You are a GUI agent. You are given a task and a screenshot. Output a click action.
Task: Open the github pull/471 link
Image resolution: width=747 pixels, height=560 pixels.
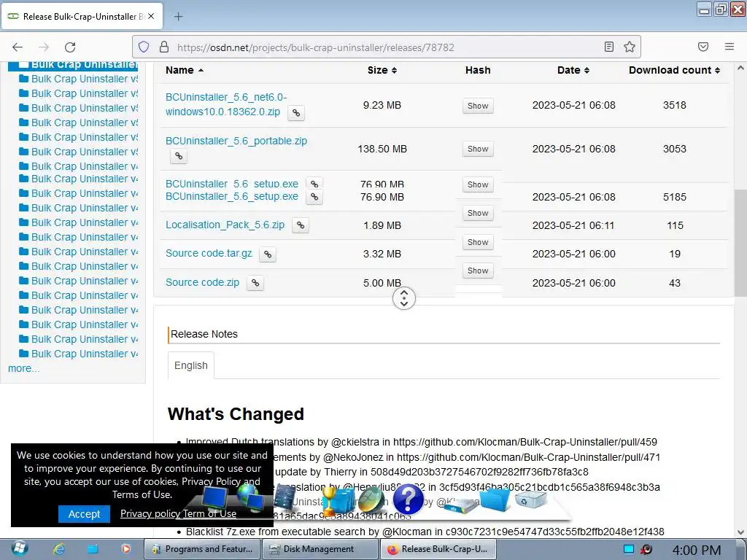tap(528, 457)
